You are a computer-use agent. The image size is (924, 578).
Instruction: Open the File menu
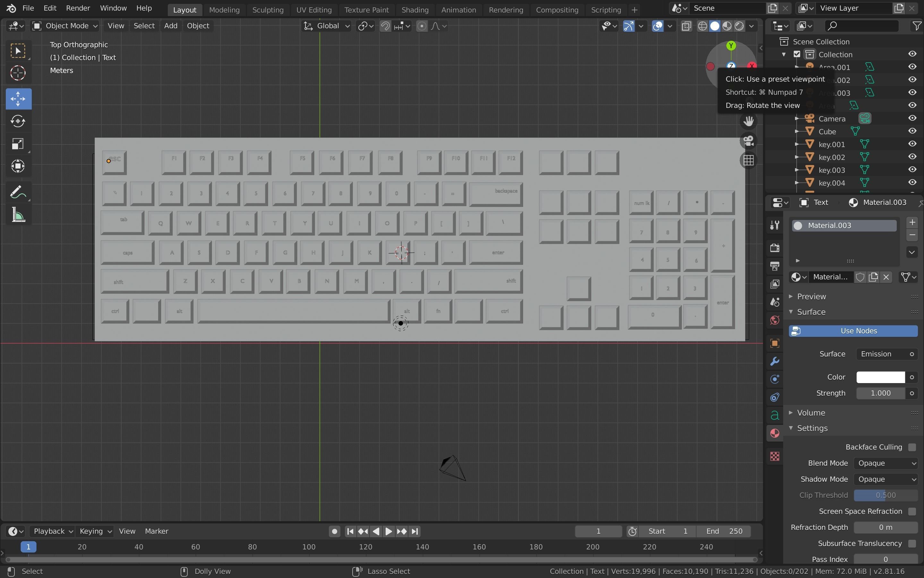28,8
